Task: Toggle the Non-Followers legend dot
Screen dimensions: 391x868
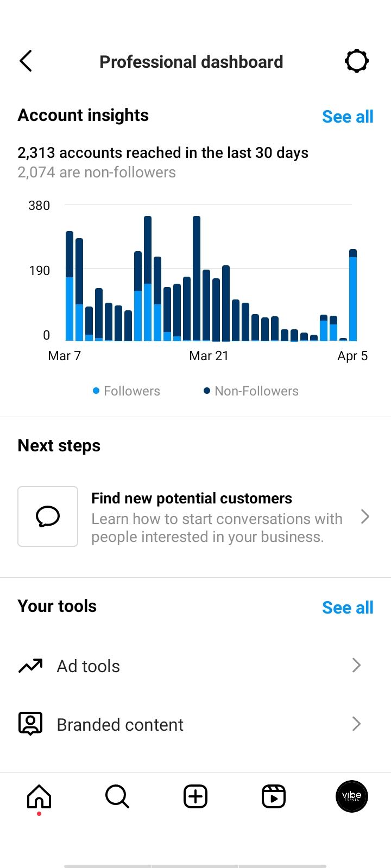Action: click(x=207, y=391)
